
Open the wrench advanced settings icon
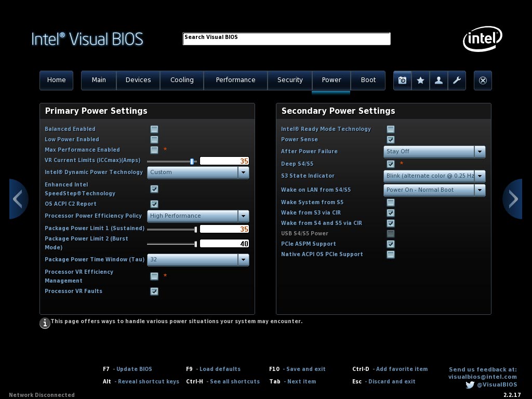457,81
